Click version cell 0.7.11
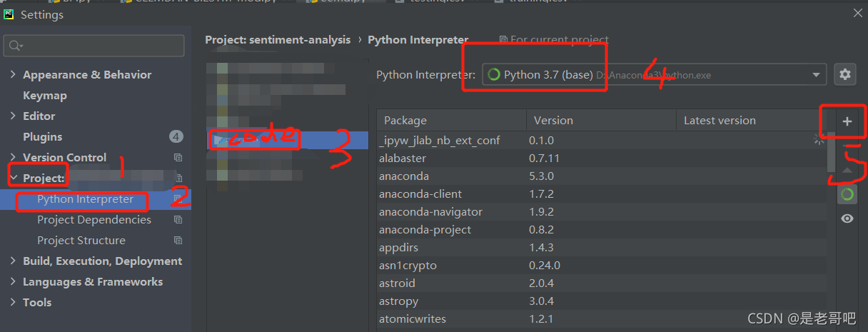Screen dimensions: 868x332 [545, 159]
